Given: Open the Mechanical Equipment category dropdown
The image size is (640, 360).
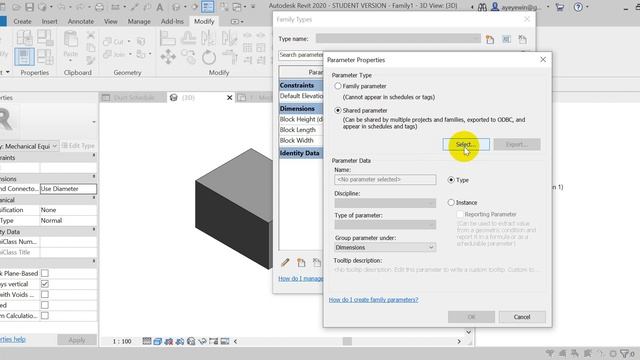Looking at the screenshot, I should pyautogui.click(x=29, y=146).
